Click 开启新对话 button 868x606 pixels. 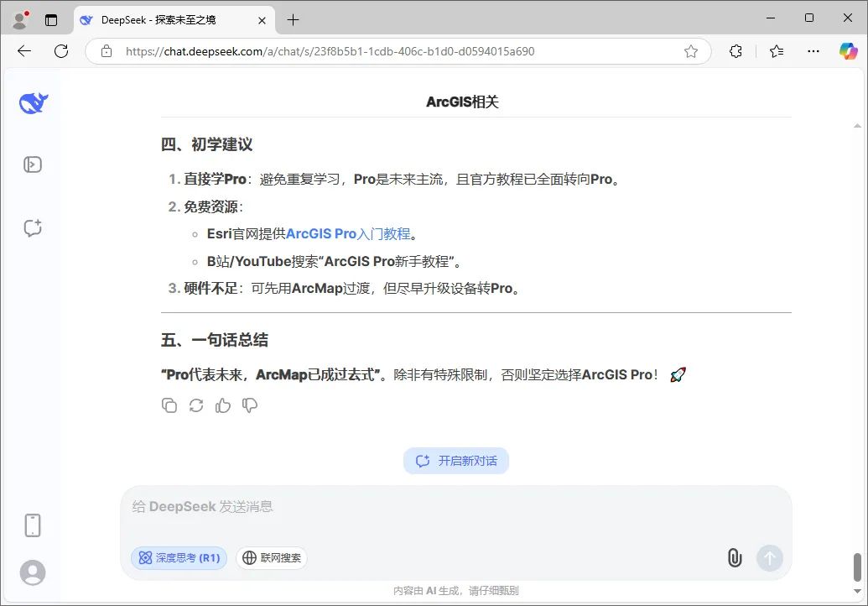click(x=455, y=460)
